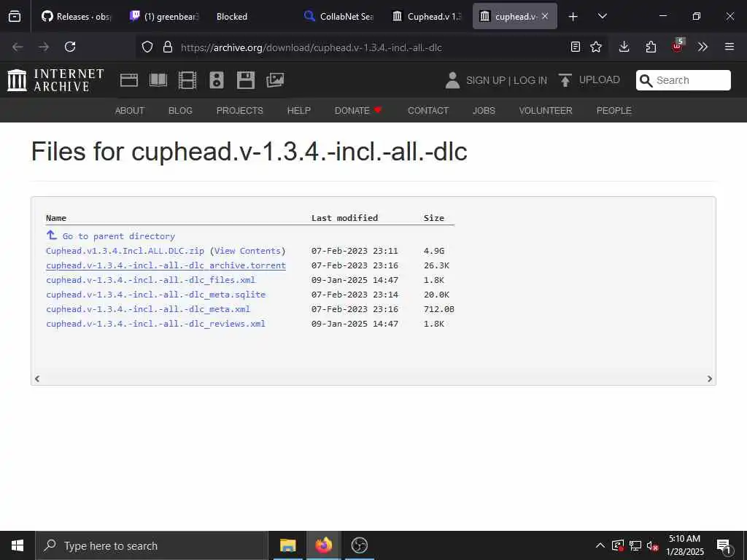Open the notification center icon
The width and height of the screenshot is (747, 560).
[724, 546]
